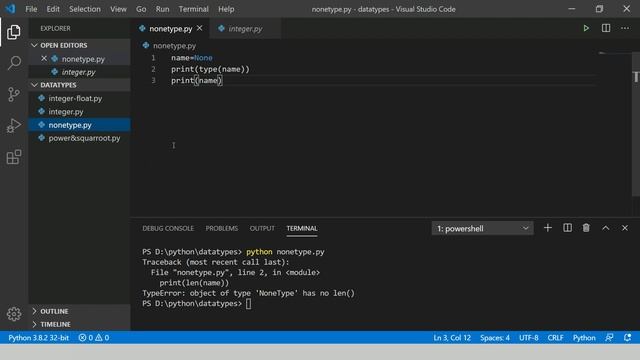Open the Terminal menu
Screen dimensions: 640x360
click(193, 9)
